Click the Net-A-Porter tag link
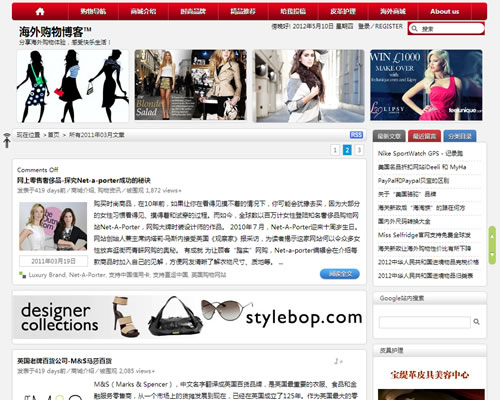This screenshot has height=400, width=500. pos(87,275)
